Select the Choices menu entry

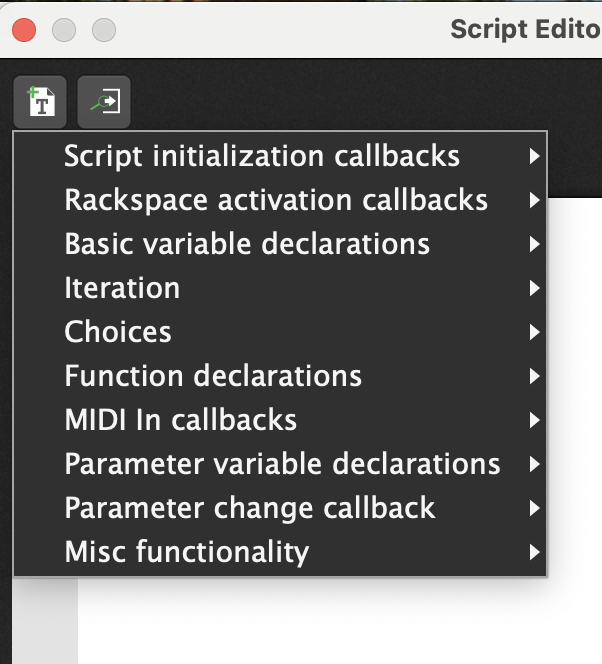coord(118,332)
